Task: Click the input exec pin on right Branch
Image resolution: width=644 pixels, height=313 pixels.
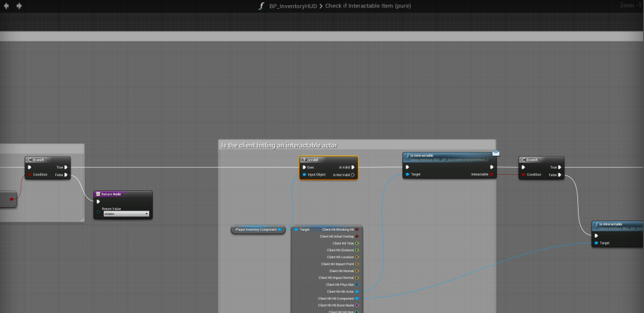Action: 523,167
